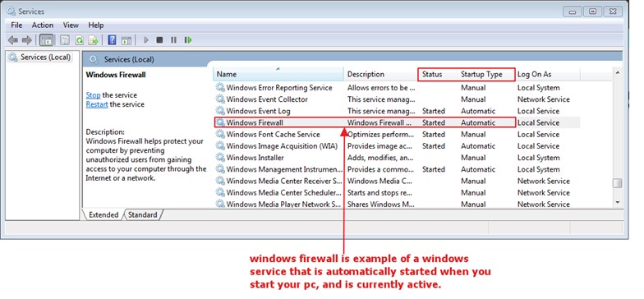This screenshot has height=299, width=644.
Task: Click 'Allows errors to be ...' description cell
Action: click(380, 87)
